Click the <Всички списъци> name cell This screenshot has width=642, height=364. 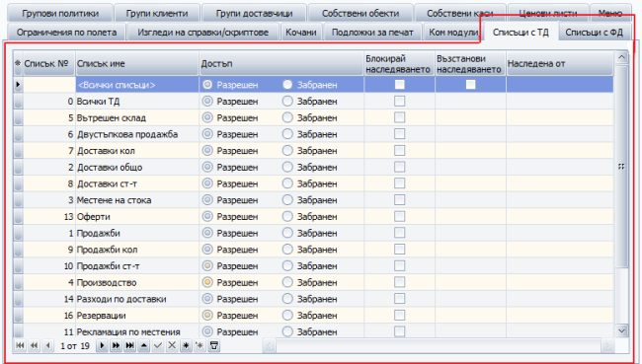click(x=137, y=85)
